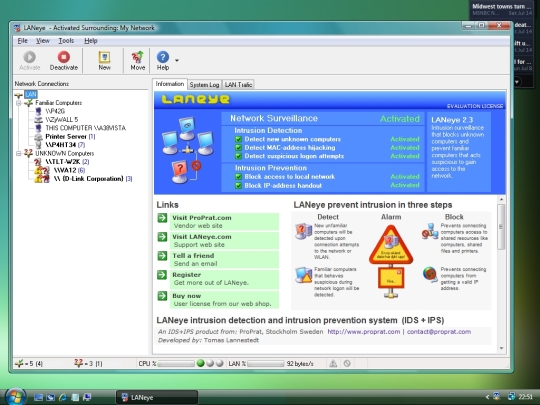Click LANeye taskbar button
The width and height of the screenshot is (540, 405).
[x=157, y=397]
